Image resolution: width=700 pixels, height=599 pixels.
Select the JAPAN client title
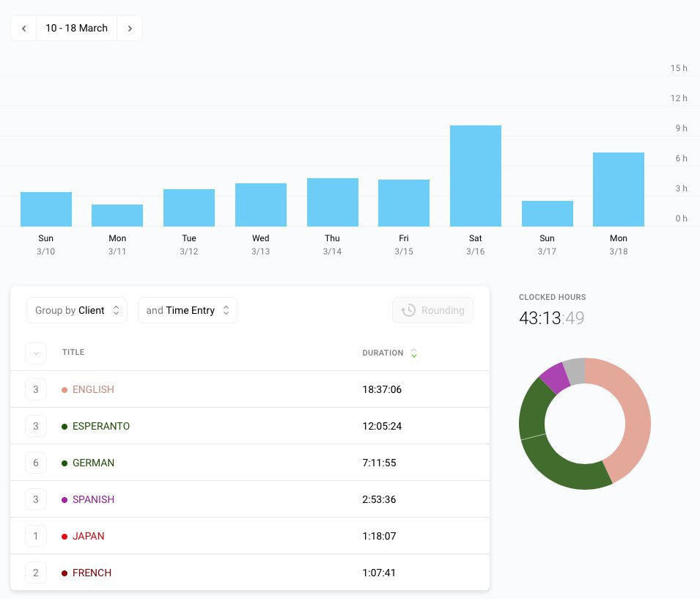89,536
